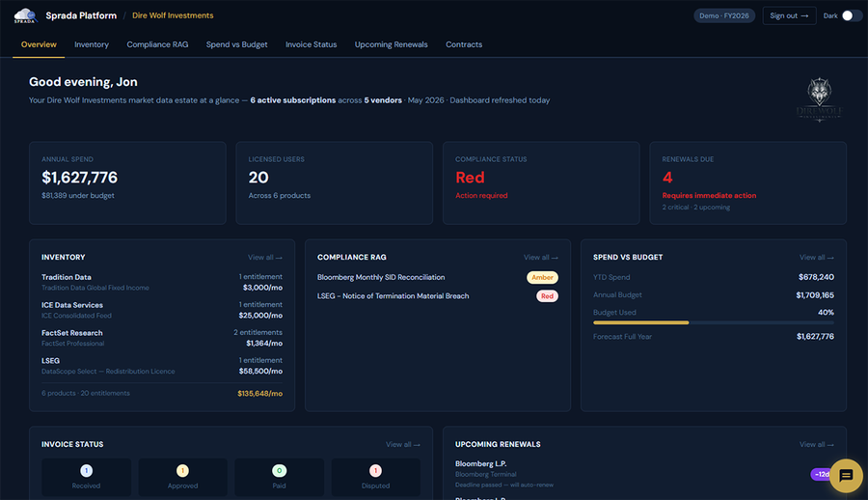Click Dire Wolf Investments breadcrumb

(x=173, y=15)
